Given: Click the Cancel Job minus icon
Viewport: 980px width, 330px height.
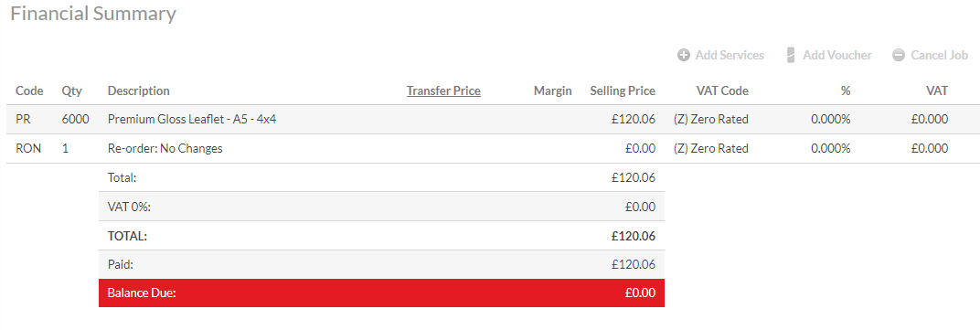Looking at the screenshot, I should point(899,55).
